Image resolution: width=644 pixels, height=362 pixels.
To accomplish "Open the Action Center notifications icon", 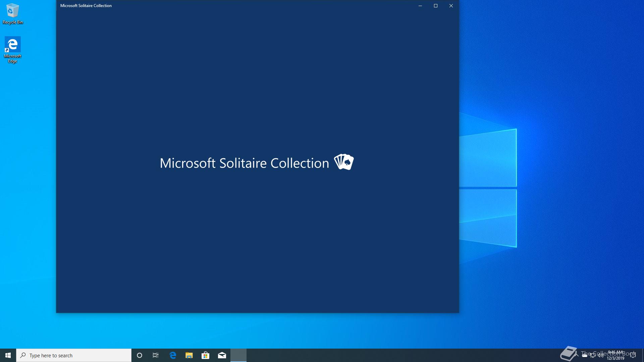I will (x=633, y=355).
